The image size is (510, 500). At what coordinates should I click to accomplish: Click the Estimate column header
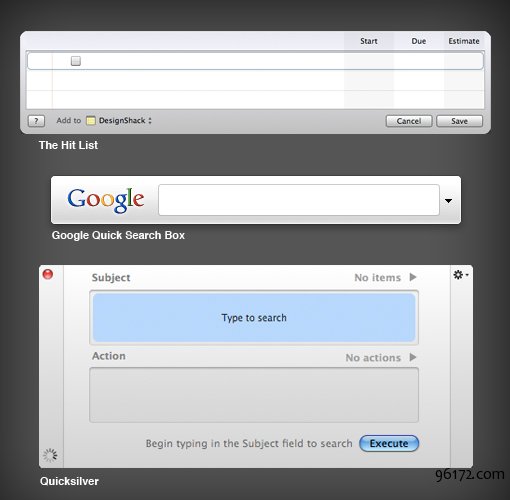click(464, 41)
